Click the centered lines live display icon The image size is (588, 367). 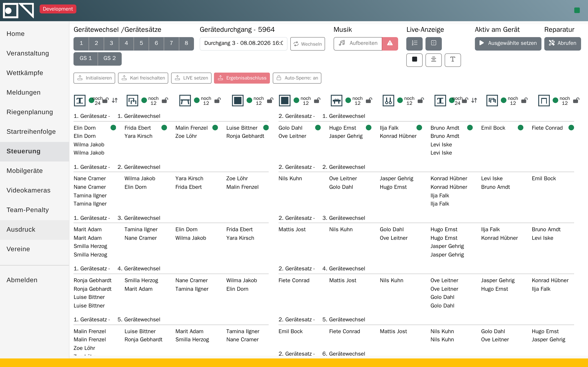pos(433,60)
